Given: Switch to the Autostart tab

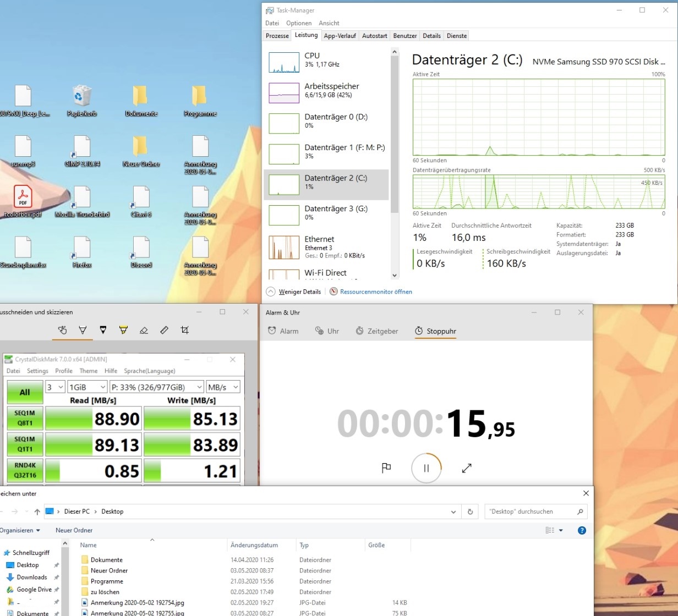Looking at the screenshot, I should coord(374,36).
